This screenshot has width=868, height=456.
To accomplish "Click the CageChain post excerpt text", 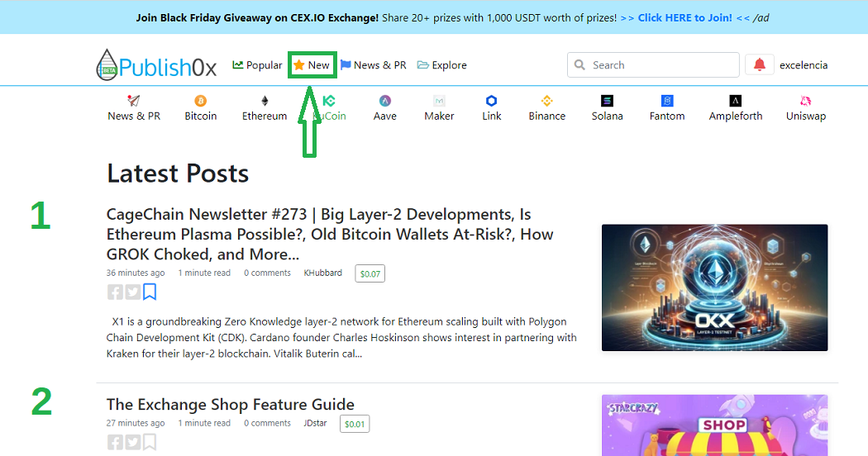I will [341, 338].
